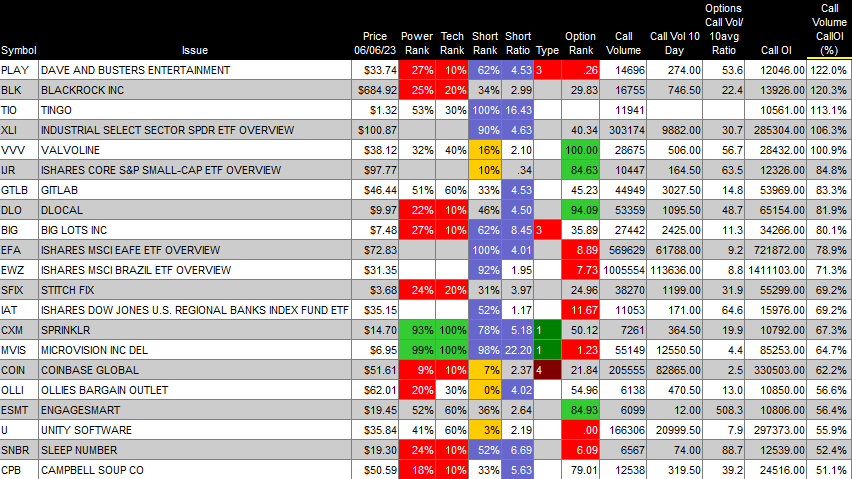Click the 508.3 ratio cell for EngageSmart

pyautogui.click(x=724, y=411)
